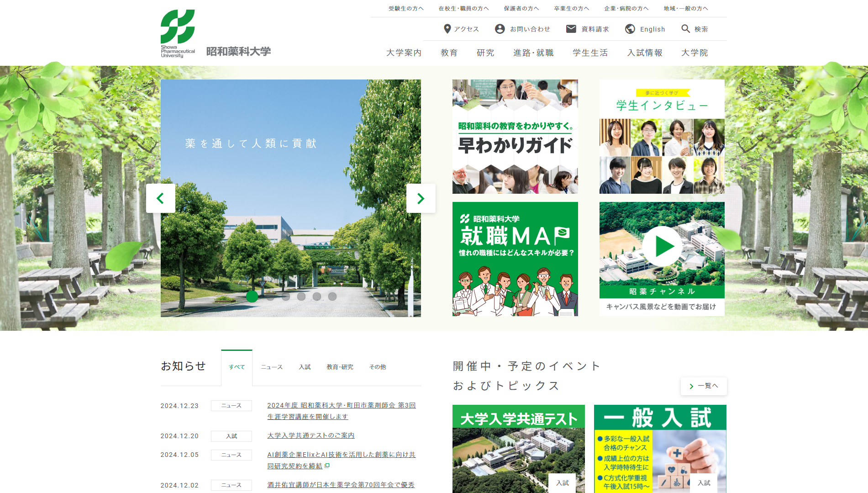The image size is (868, 493).
Task: Open the 研究 main menu
Action: coord(485,53)
